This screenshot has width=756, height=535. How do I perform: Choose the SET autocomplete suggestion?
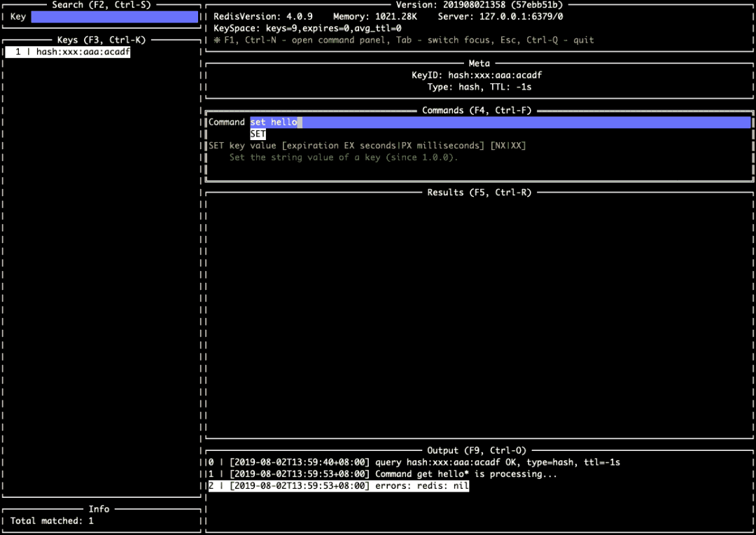(258, 134)
